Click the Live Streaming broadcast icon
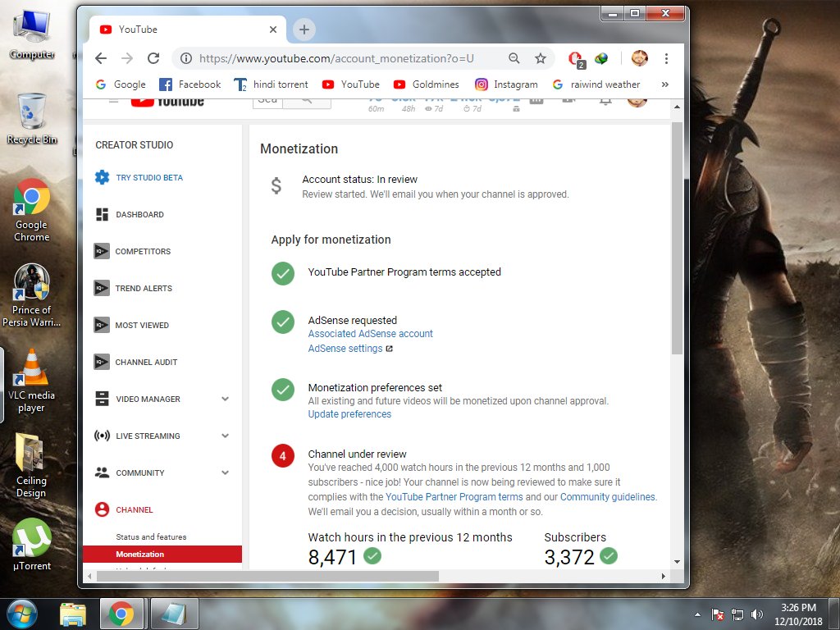 tap(102, 436)
